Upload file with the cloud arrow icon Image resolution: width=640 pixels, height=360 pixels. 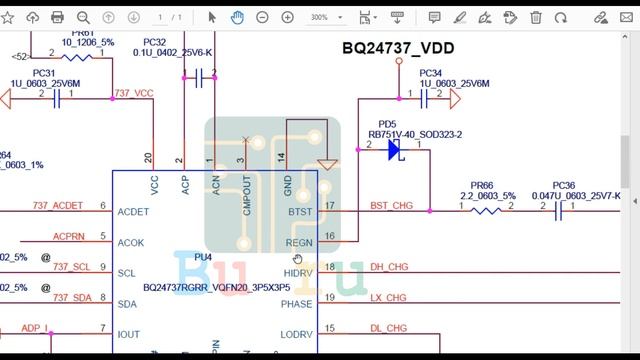click(x=32, y=18)
